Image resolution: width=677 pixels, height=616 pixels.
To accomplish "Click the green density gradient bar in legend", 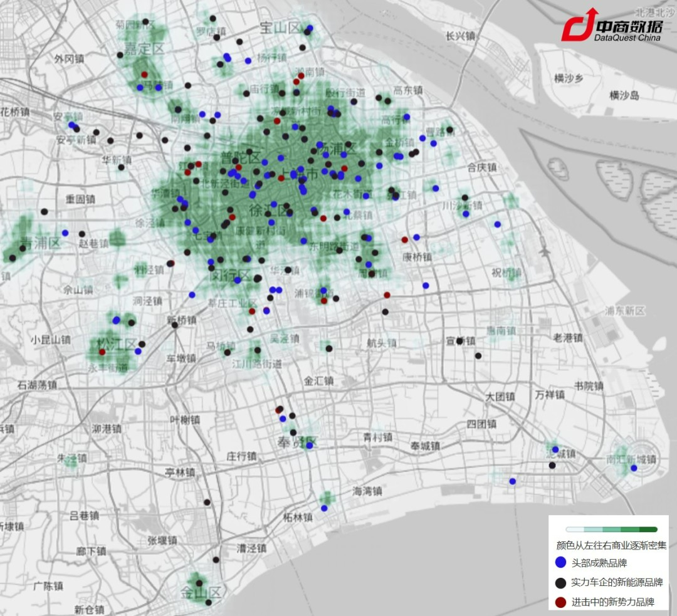I will [611, 530].
